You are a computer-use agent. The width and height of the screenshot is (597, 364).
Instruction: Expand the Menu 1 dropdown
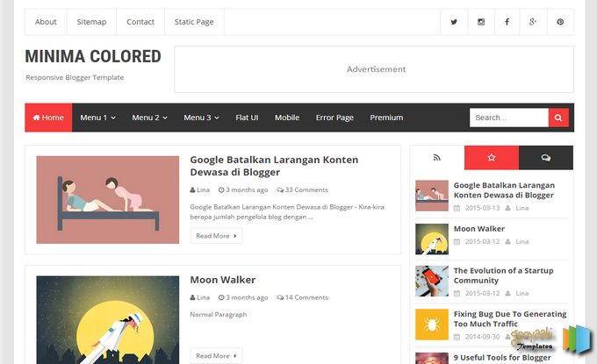click(x=97, y=118)
